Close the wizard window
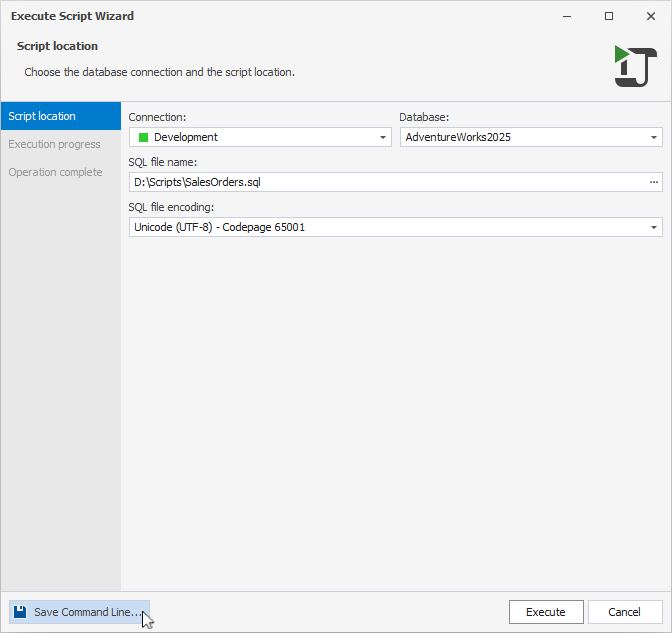This screenshot has width=672, height=633. pos(651,16)
